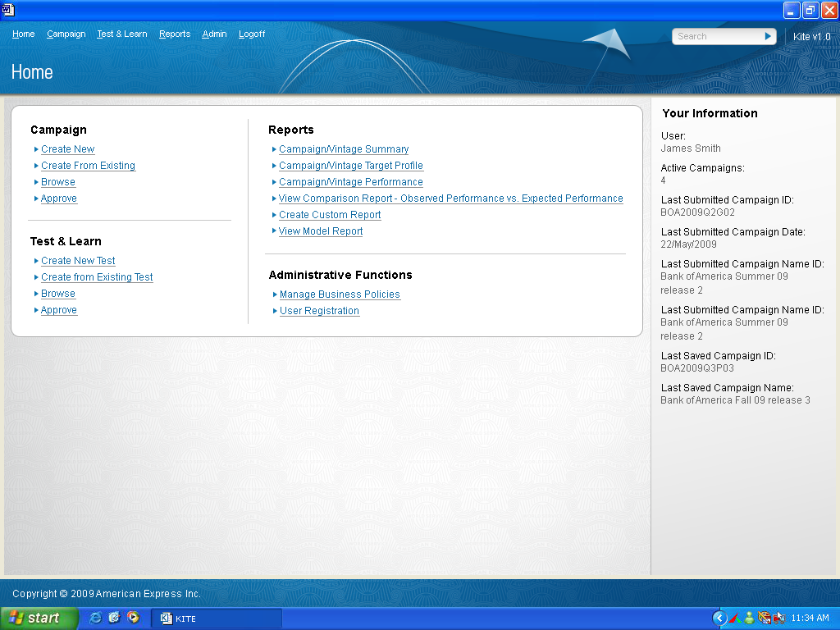Image resolution: width=840 pixels, height=630 pixels.
Task: Click the search submit arrow icon
Action: 768,36
